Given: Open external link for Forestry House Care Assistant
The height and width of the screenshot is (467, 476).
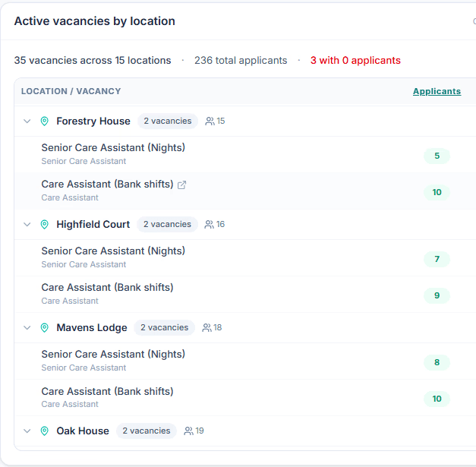Looking at the screenshot, I should pos(181,185).
